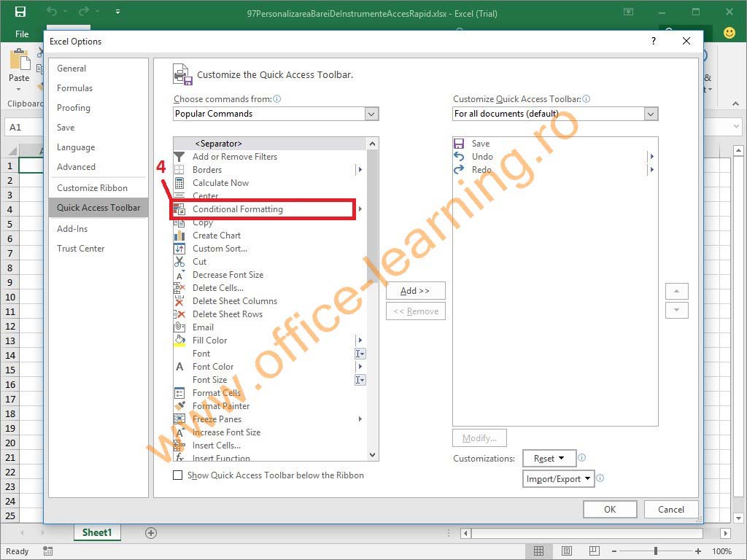747x560 pixels.
Task: Click the Add or Remove Filters funnel icon
Action: point(179,157)
